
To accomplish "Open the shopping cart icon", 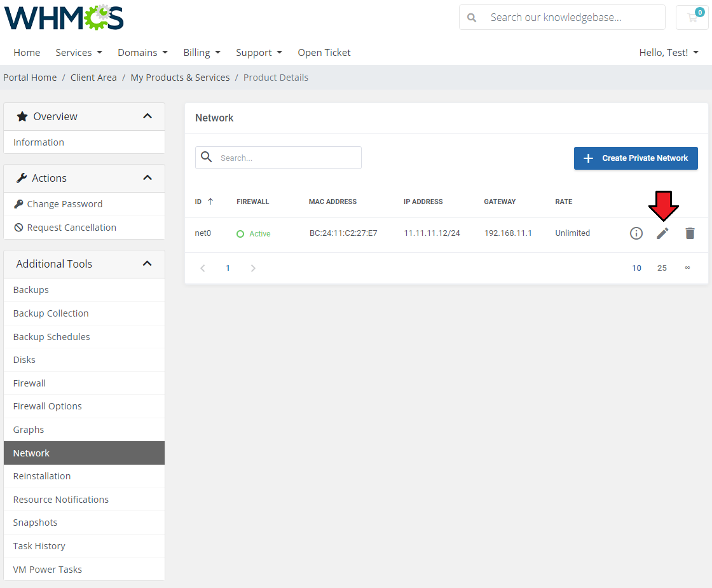I will [692, 18].
